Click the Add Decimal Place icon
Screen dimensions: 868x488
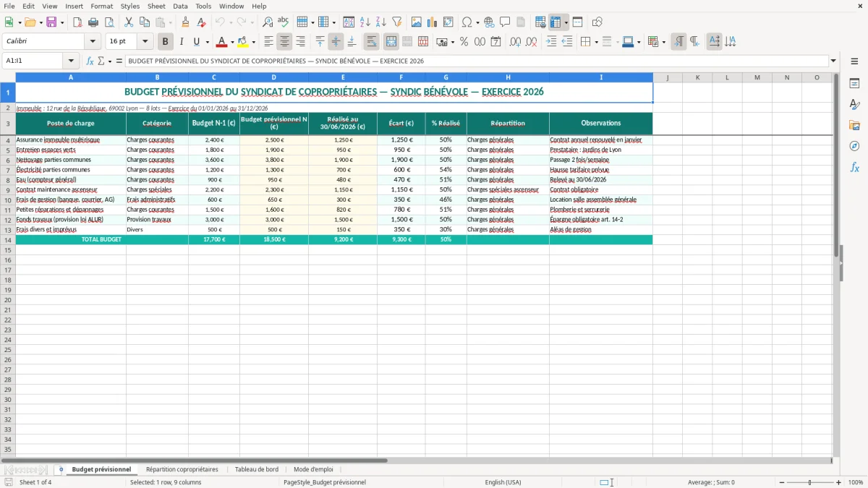pyautogui.click(x=515, y=42)
